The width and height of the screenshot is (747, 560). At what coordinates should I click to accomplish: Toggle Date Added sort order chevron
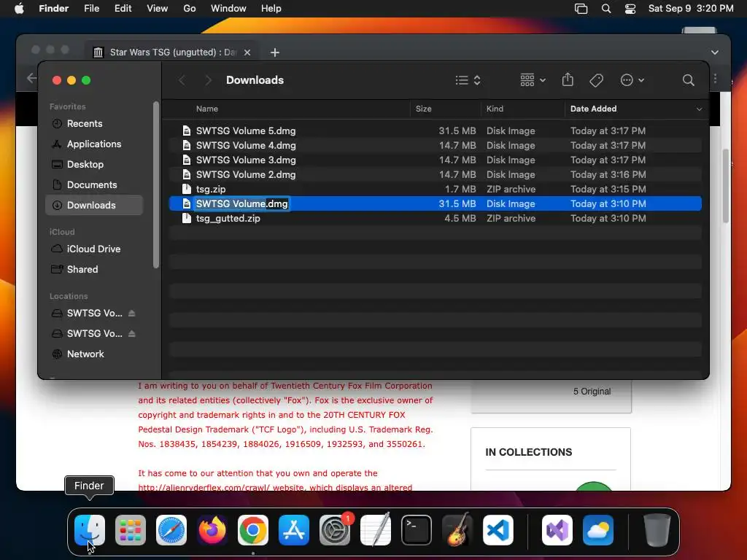pyautogui.click(x=699, y=109)
